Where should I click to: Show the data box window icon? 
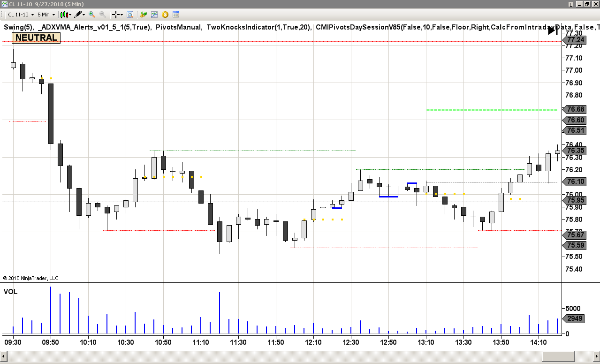click(x=130, y=15)
